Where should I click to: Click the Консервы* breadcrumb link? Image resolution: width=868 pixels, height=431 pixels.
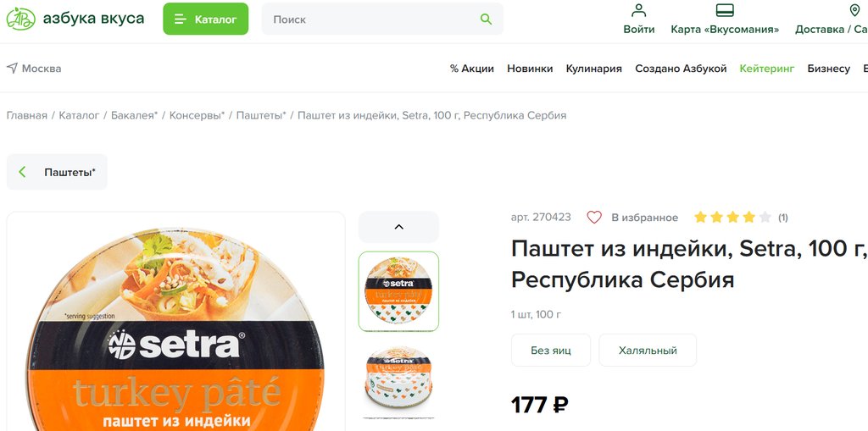tap(197, 116)
